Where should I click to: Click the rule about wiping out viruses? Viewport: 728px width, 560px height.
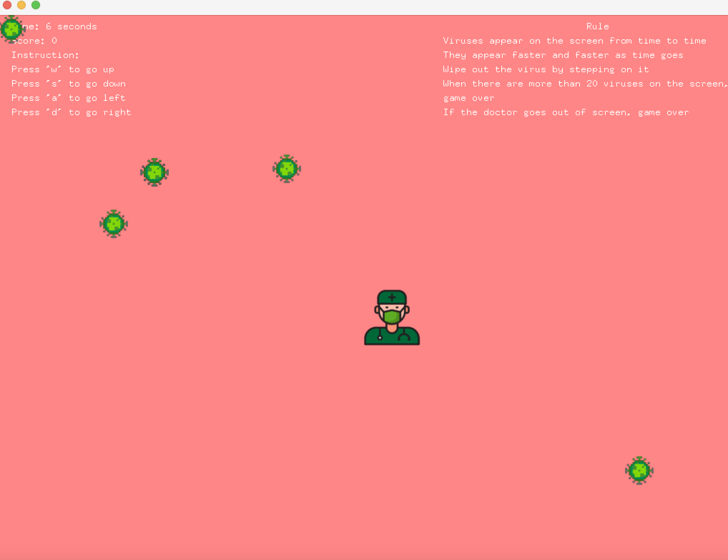pos(546,69)
